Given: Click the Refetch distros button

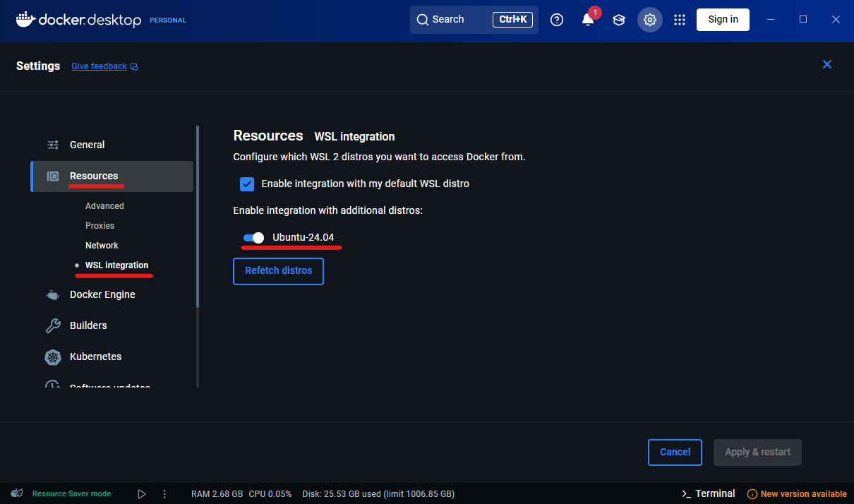Looking at the screenshot, I should click(278, 271).
